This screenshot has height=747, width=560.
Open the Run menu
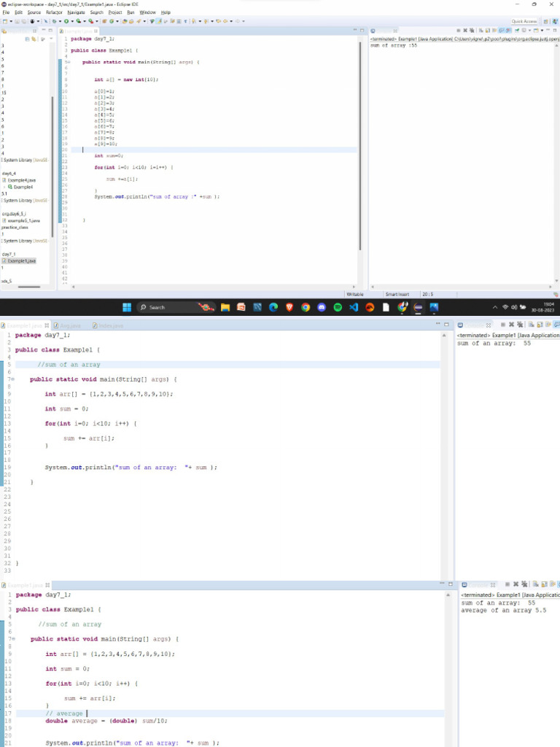click(131, 12)
